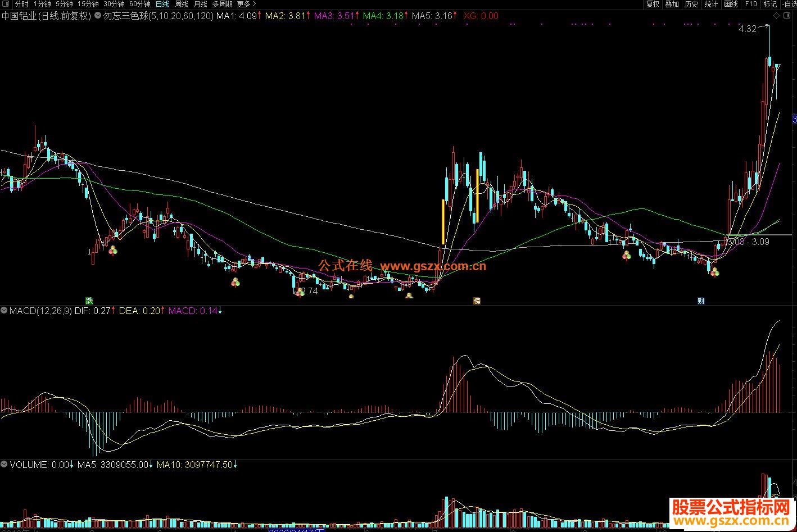This screenshot has width=797, height=532.
Task: Click the three-color ball below 3.08 - 3.09
Action: coord(714,272)
